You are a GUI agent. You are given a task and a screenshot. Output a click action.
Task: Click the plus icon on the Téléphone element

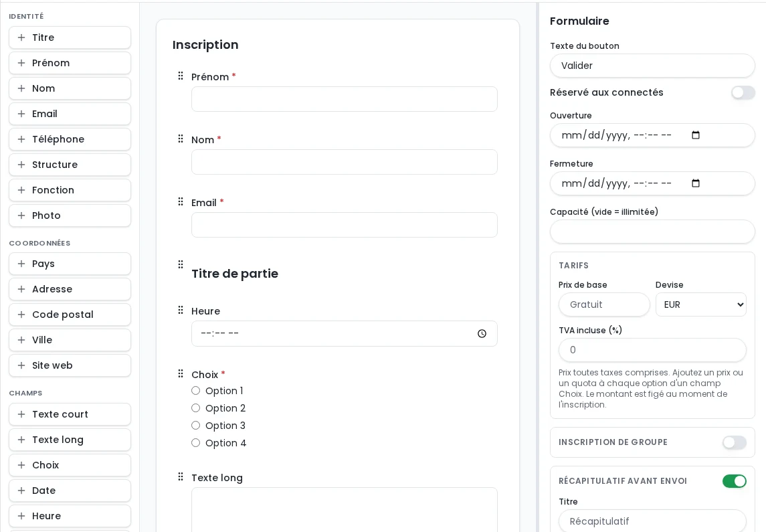pos(21,139)
